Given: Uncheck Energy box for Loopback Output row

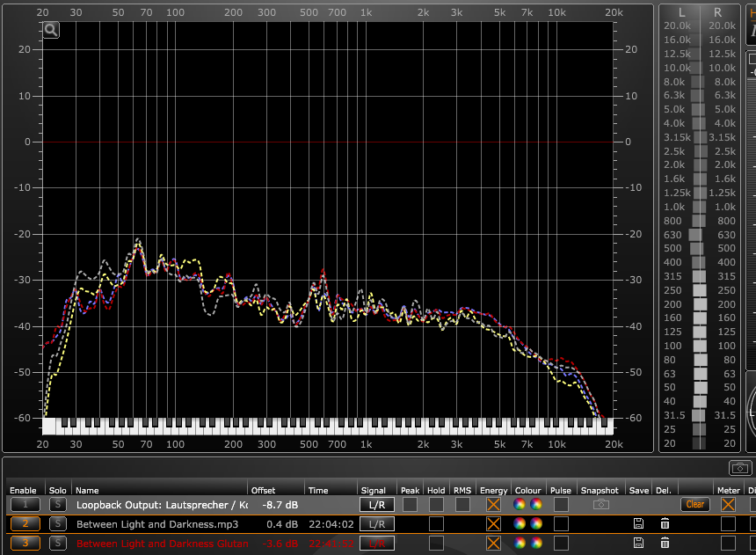Looking at the screenshot, I should (493, 505).
